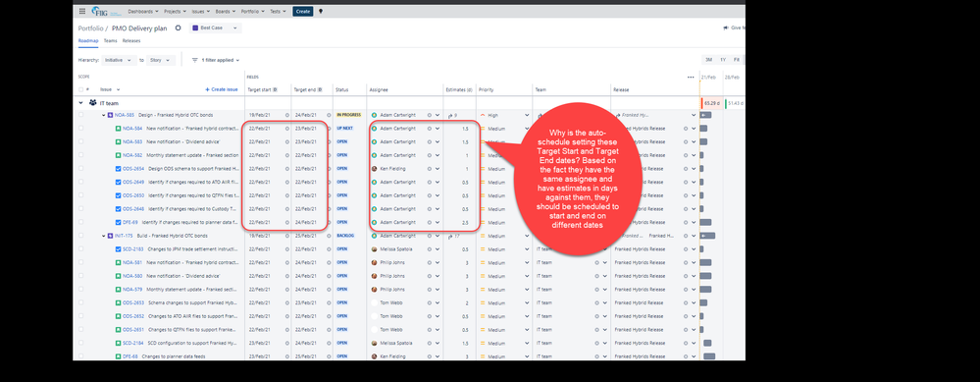This screenshot has width=980, height=382.
Task: Open plan settings gear icon
Action: (179, 28)
